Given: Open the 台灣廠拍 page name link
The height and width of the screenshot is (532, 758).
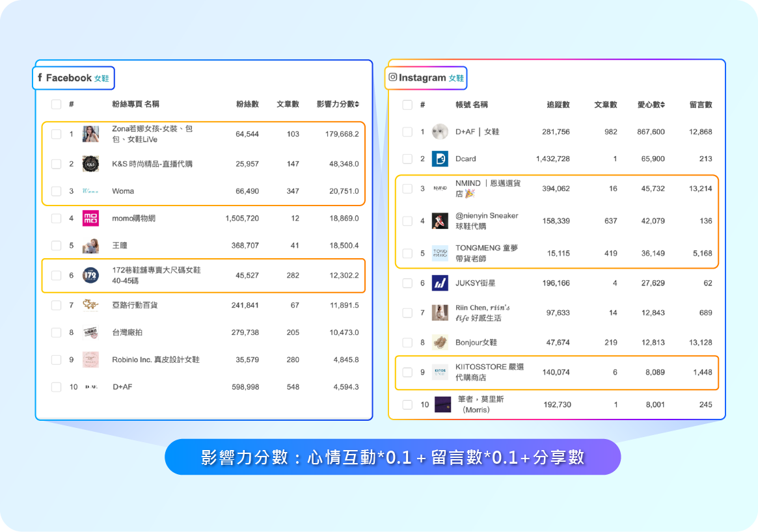Looking at the screenshot, I should (127, 332).
